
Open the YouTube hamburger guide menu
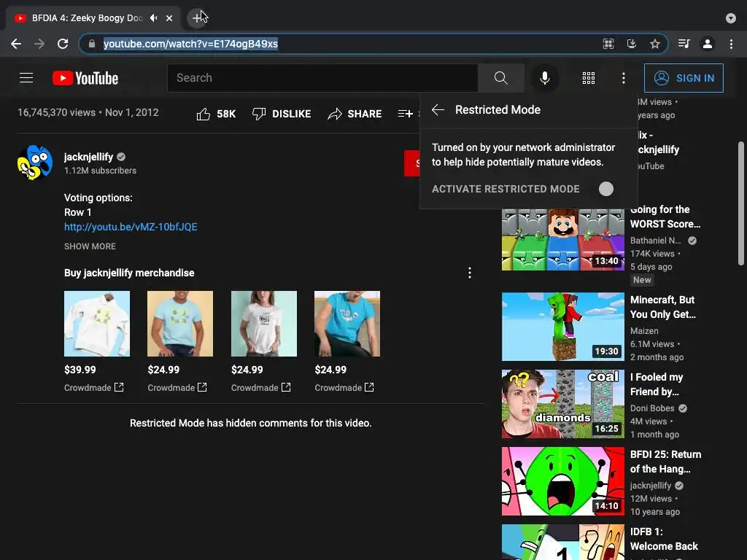click(26, 77)
